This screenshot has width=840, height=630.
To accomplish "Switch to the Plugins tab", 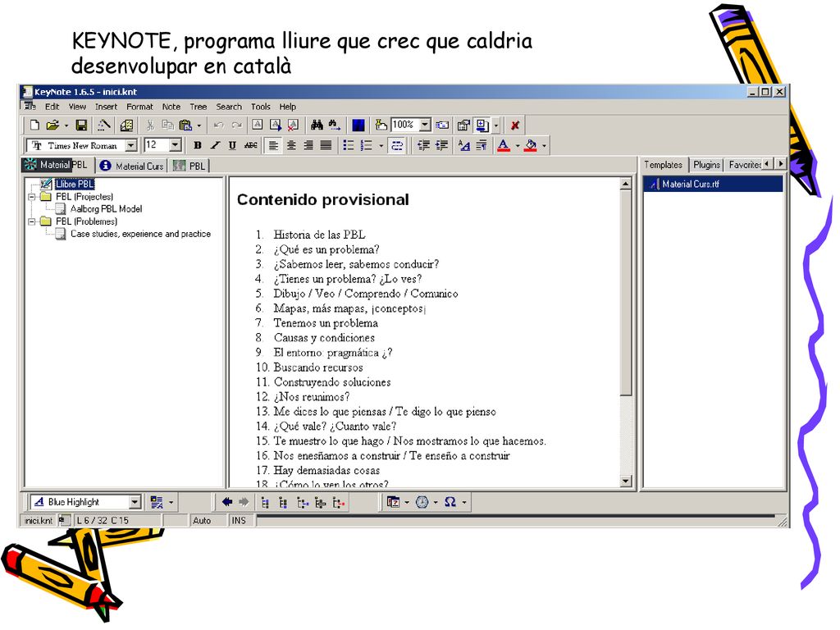I will 706,165.
